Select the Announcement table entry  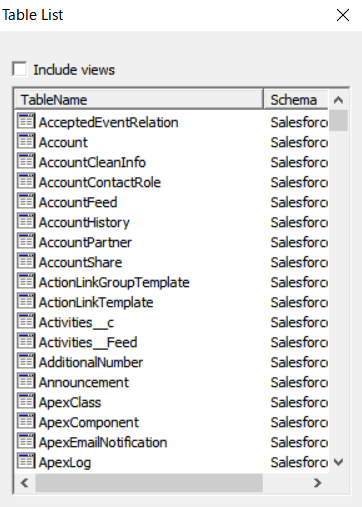coord(172,382)
